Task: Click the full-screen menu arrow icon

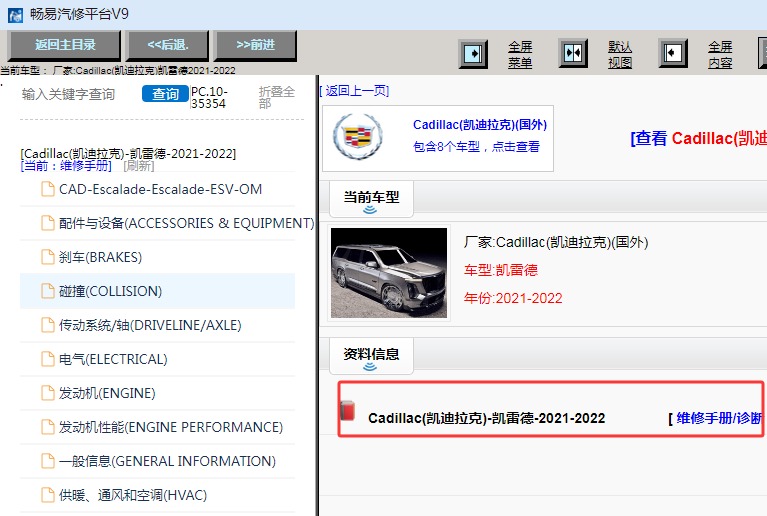Action: tap(473, 53)
